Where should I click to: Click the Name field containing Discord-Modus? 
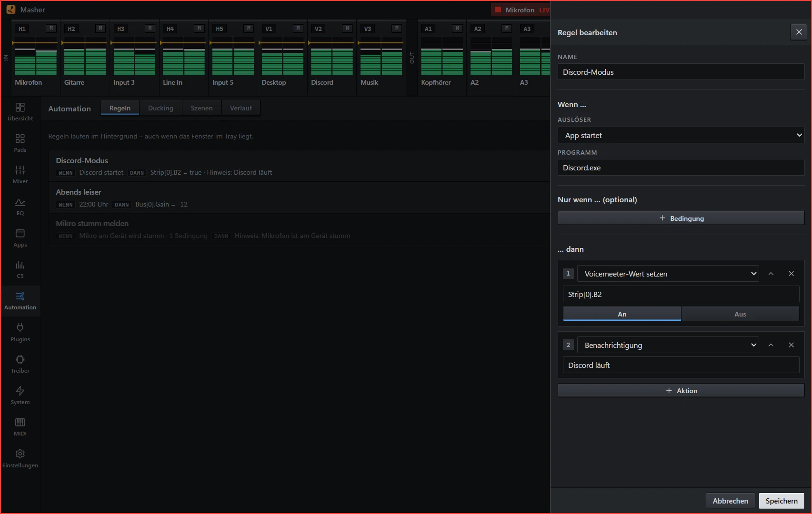pos(681,72)
